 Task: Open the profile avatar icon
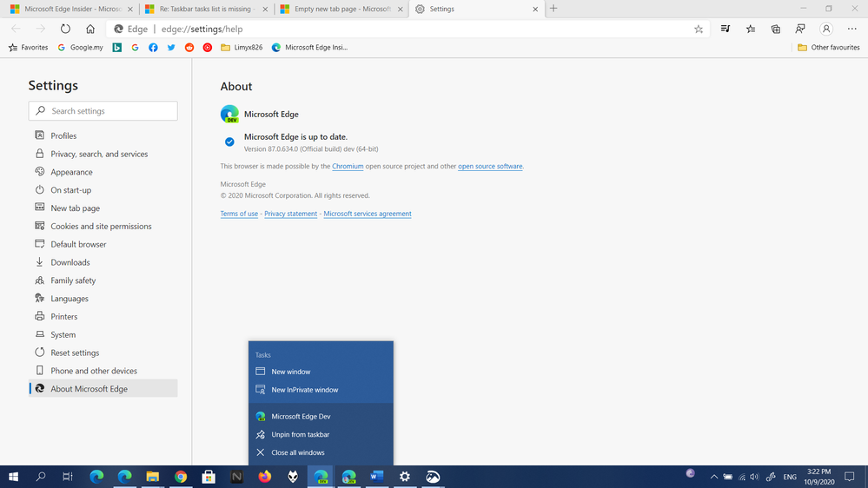[x=826, y=29]
